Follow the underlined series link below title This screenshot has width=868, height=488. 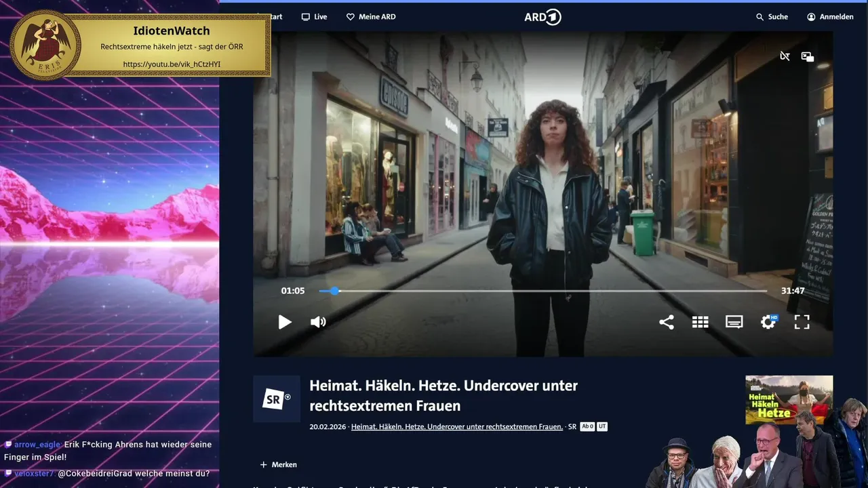coord(457,427)
